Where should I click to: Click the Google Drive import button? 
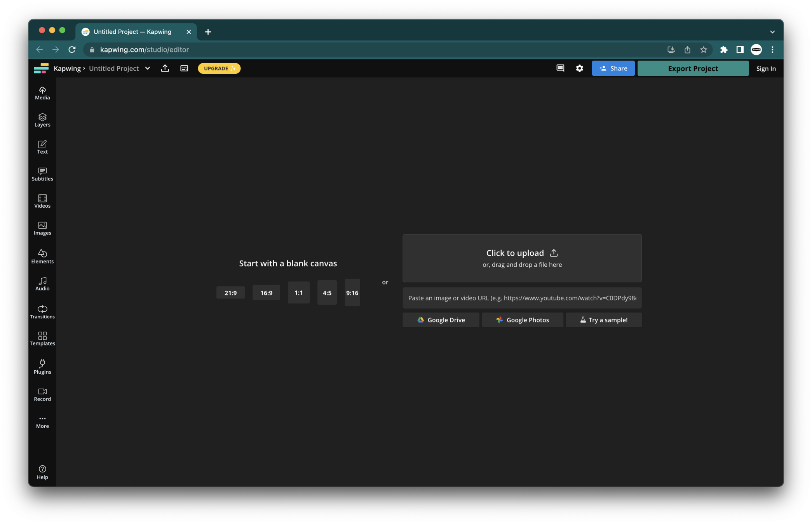(441, 320)
